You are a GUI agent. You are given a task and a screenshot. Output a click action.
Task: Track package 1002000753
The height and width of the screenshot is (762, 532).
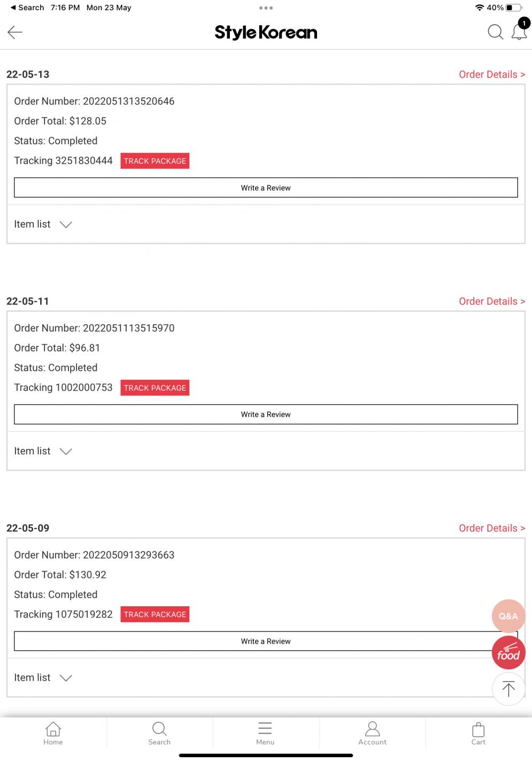[155, 388]
